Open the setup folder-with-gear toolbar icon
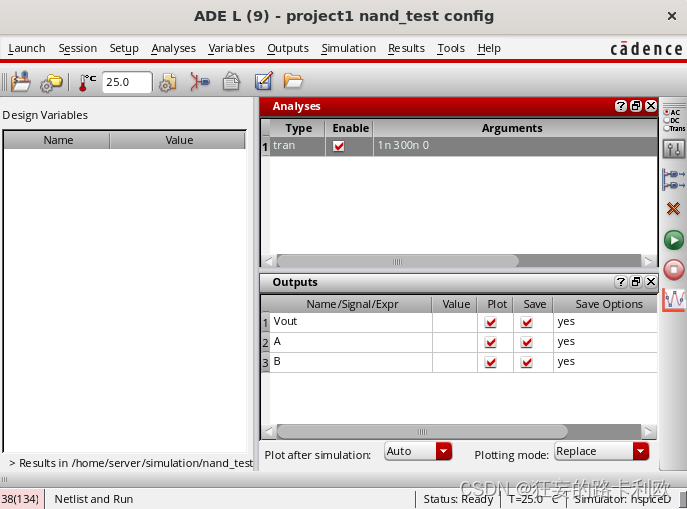The image size is (687, 509). click(x=51, y=82)
